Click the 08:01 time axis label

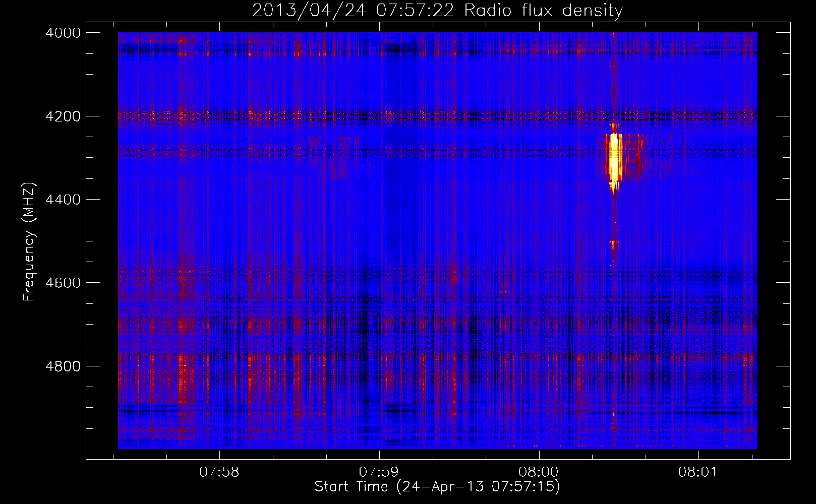698,472
